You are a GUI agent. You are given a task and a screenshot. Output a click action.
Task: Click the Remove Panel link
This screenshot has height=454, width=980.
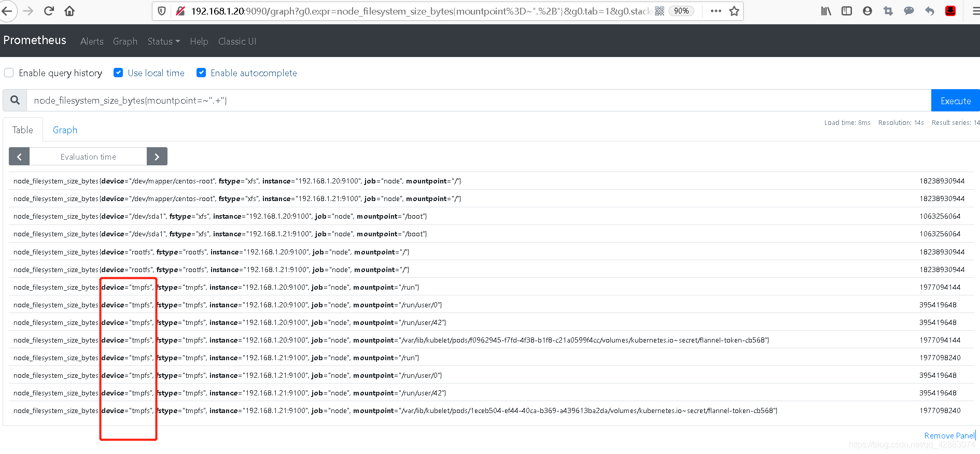pos(949,436)
